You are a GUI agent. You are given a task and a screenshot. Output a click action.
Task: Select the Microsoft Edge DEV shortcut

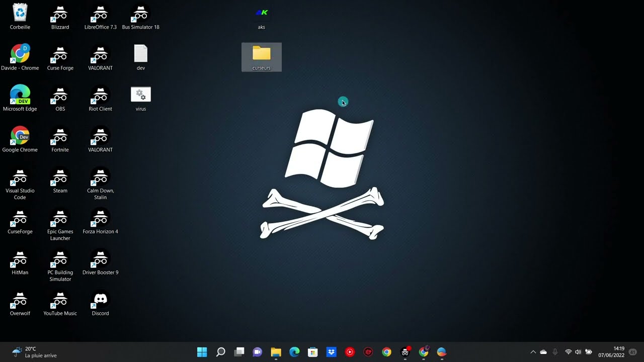coord(20,98)
